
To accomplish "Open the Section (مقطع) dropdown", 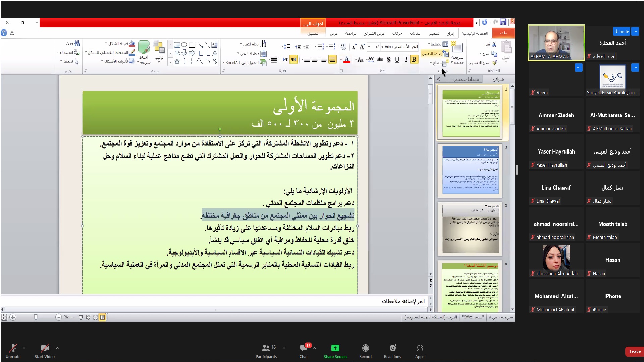I will click(439, 63).
